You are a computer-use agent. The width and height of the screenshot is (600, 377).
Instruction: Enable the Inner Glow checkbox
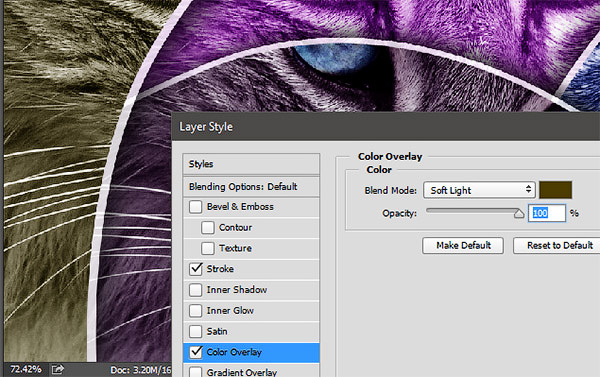tap(196, 310)
